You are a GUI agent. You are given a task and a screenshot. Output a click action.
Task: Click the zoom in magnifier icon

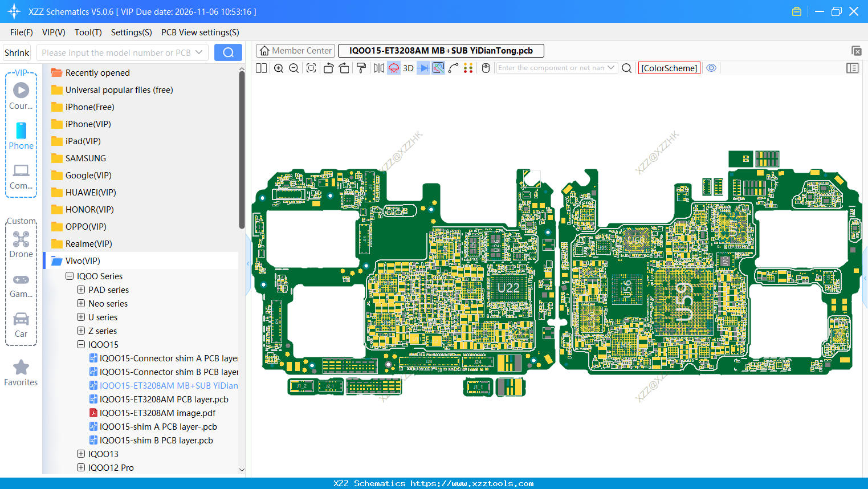279,68
